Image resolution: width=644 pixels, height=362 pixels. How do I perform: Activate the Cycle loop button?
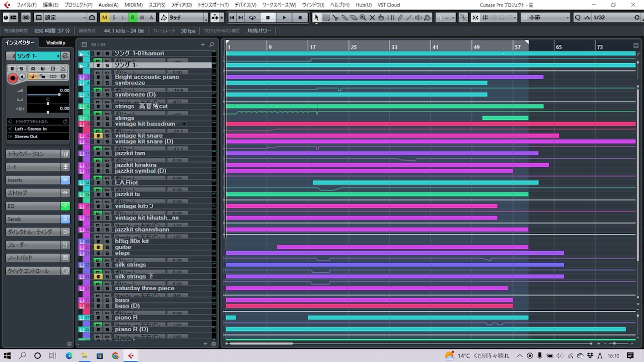[x=252, y=17]
